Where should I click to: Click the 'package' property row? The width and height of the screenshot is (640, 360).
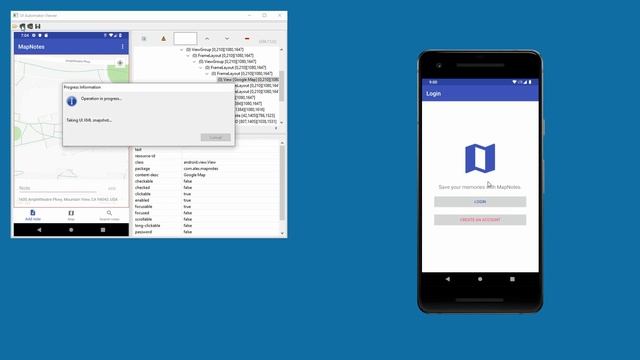point(206,169)
